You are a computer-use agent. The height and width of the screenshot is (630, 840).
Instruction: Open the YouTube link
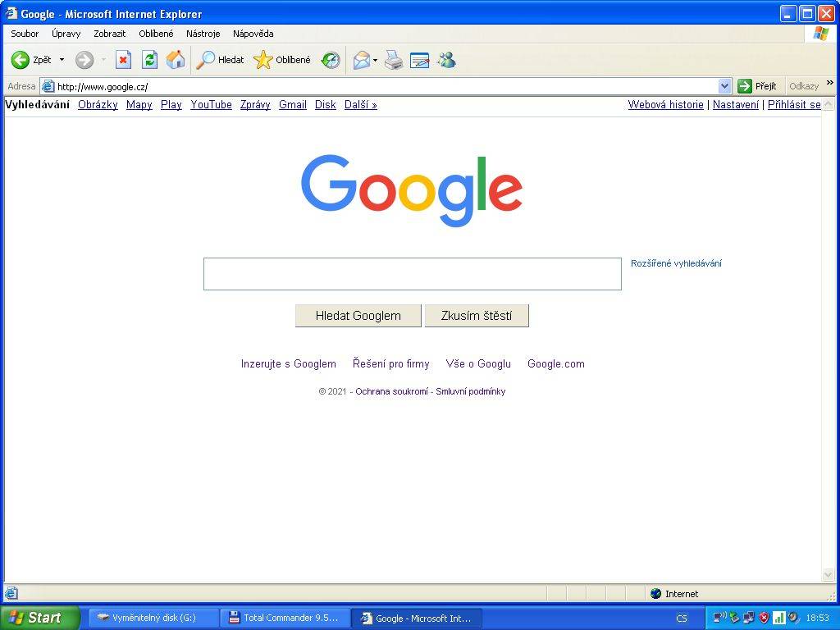pyautogui.click(x=211, y=105)
